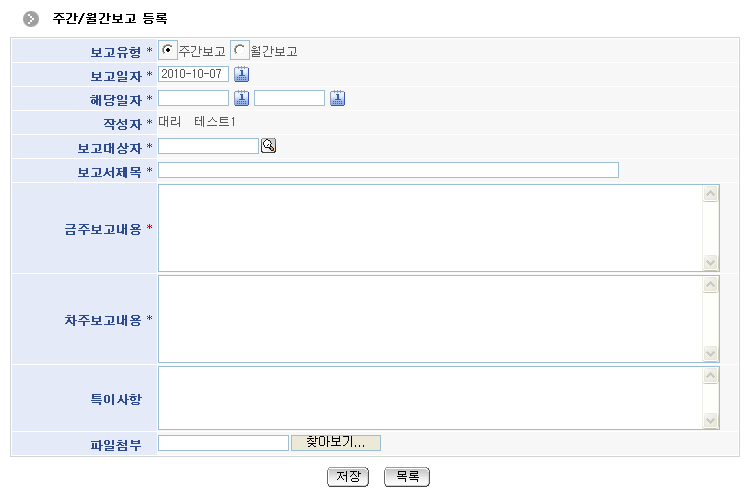
Task: Select the 월간보고 radio button
Action: (240, 50)
